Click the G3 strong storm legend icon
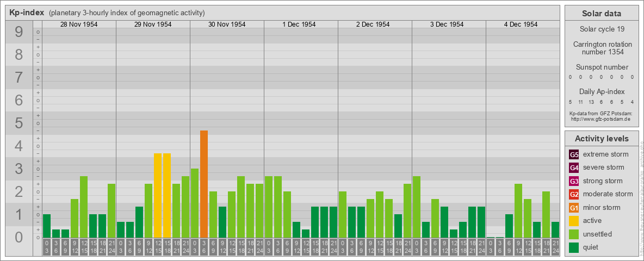Screen dimensions: 644x261 574,181
